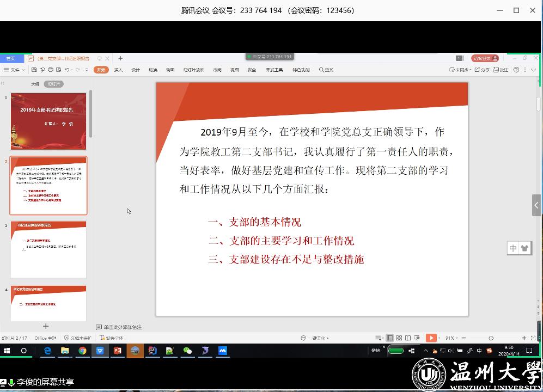543x392 pixels.
Task: Select 幻灯片 mode in slide panel
Action: [x=53, y=84]
